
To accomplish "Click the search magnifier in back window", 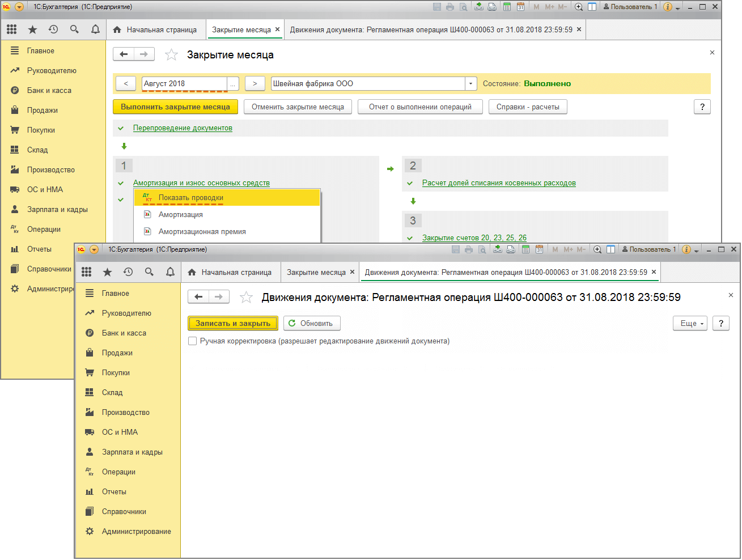I will tap(74, 29).
